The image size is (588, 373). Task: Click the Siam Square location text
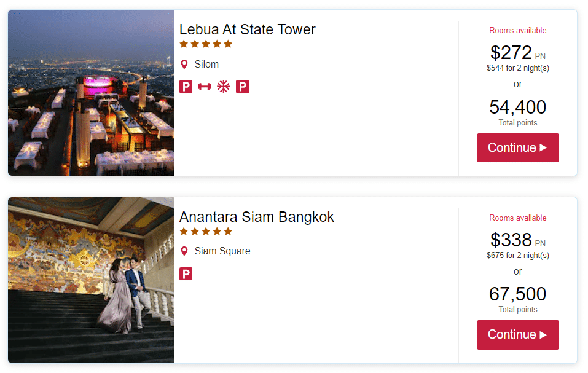[x=222, y=251]
